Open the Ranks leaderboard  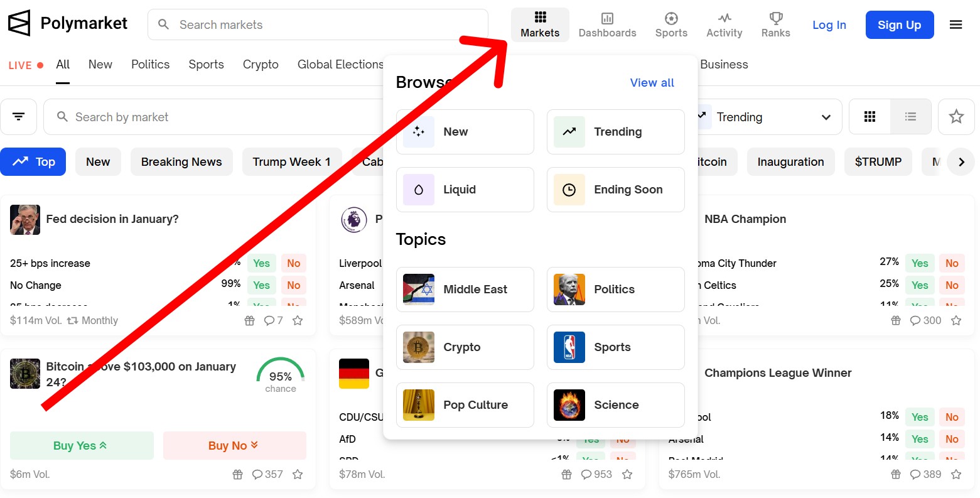[x=776, y=25]
